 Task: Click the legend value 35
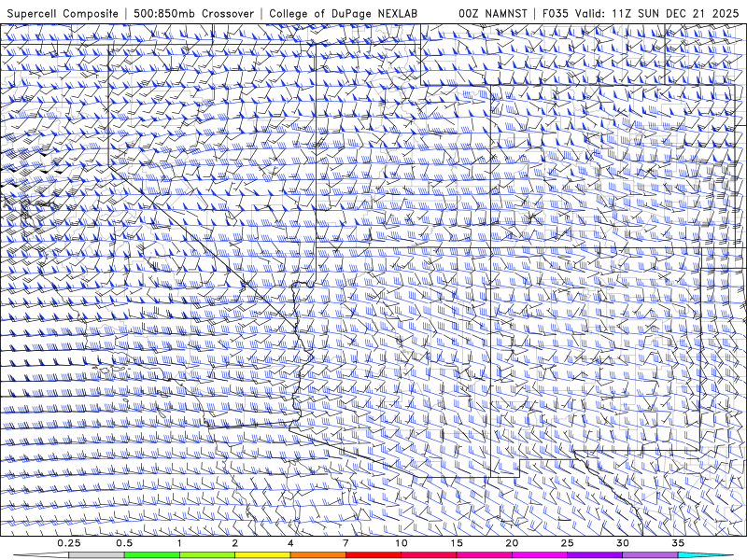tap(678, 543)
